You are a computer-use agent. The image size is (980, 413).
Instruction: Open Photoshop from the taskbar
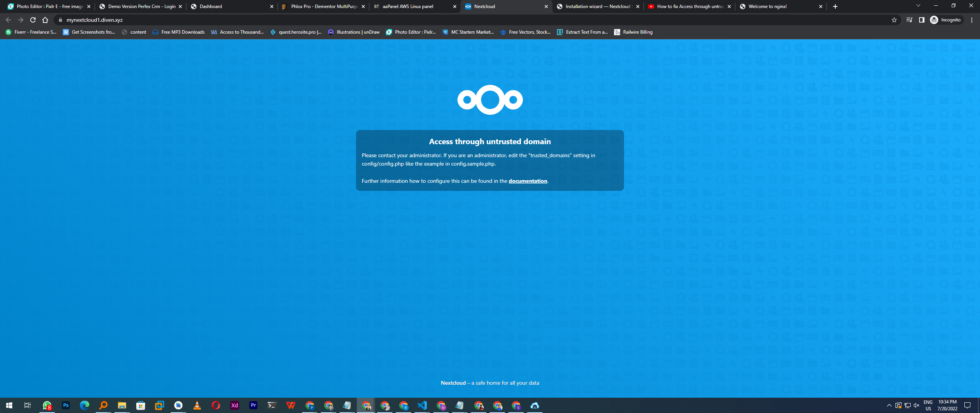click(65, 405)
